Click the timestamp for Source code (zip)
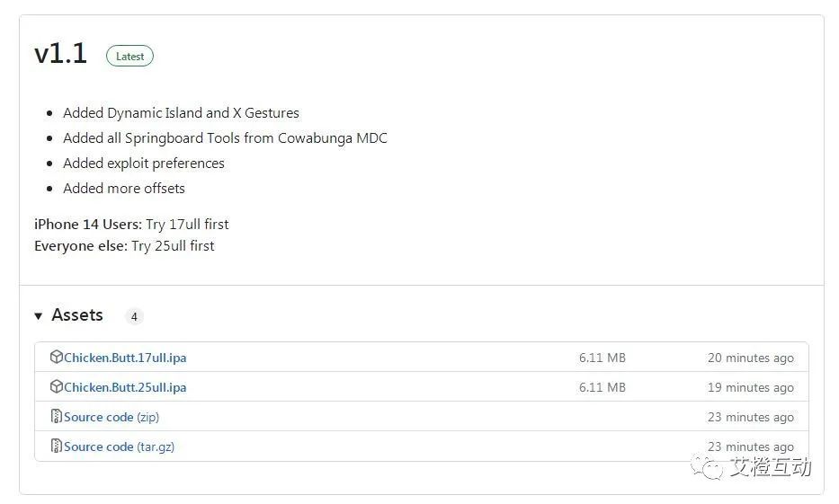This screenshot has height=504, width=839. tap(750, 417)
